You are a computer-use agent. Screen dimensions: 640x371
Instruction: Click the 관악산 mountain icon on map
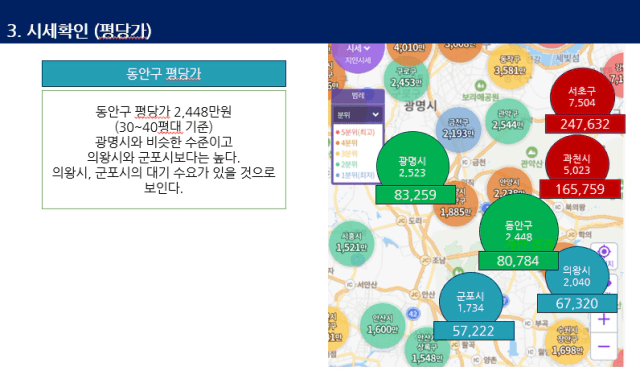point(531,153)
